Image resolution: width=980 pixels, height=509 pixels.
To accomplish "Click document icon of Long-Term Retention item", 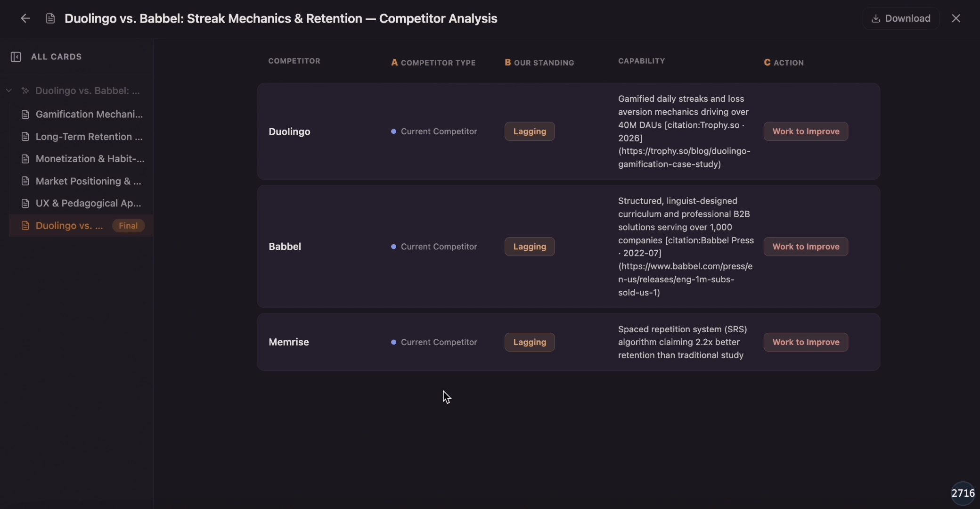I will (25, 137).
